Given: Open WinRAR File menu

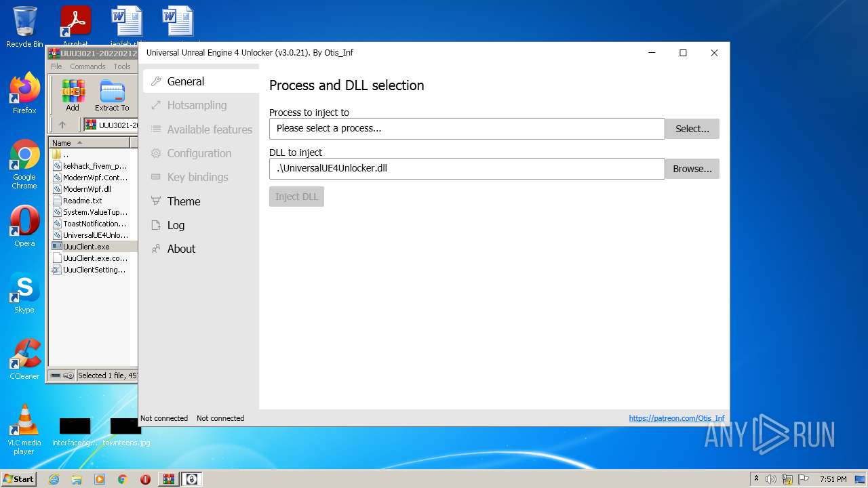Looking at the screenshot, I should tap(56, 66).
